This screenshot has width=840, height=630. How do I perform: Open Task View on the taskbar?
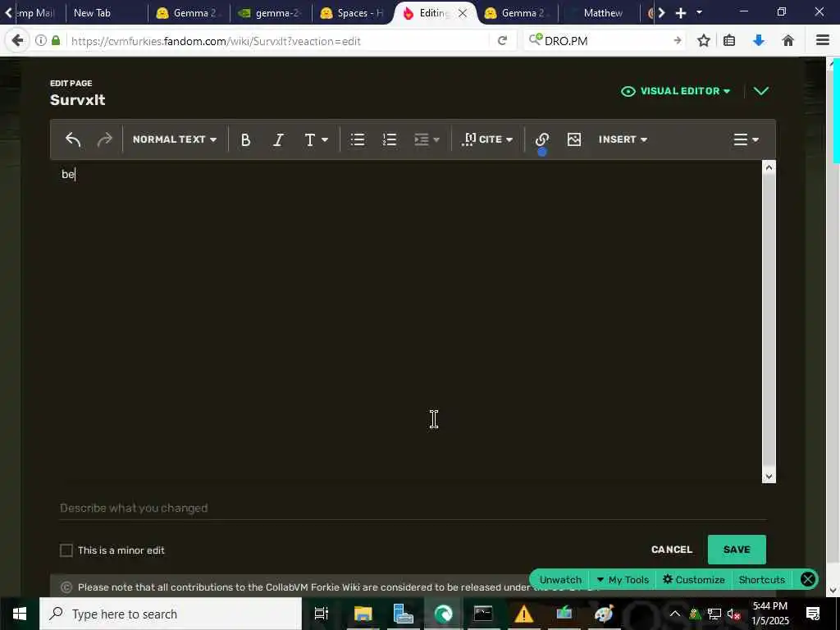click(321, 614)
